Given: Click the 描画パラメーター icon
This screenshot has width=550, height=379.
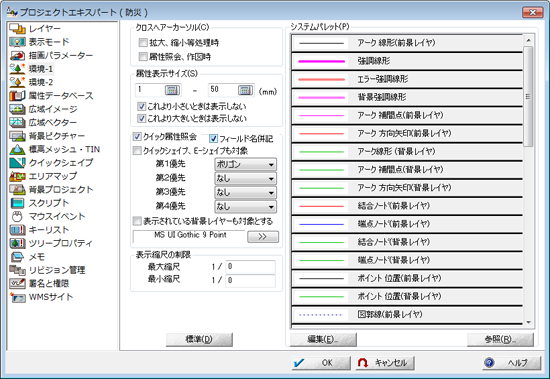Looking at the screenshot, I should click(x=17, y=55).
